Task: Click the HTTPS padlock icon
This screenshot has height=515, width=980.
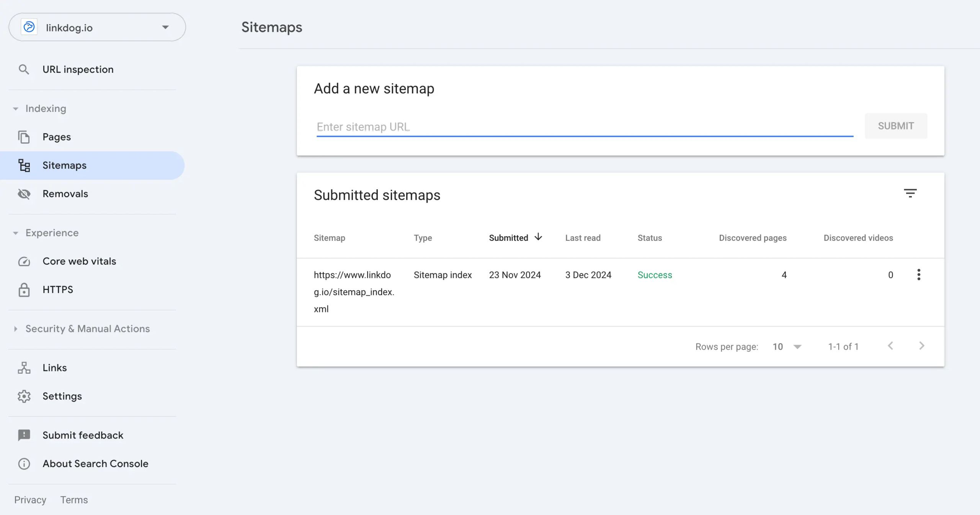Action: coord(24,289)
